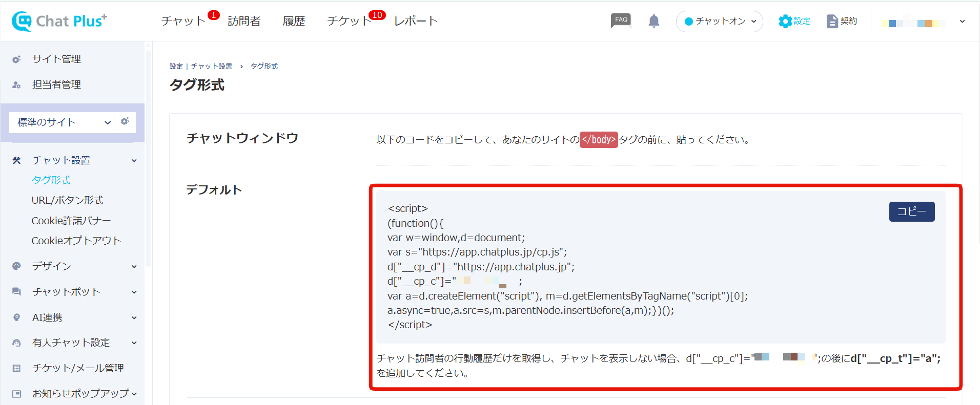Viewport: 980px width, 405px height.
Task: Click the </body> tag label
Action: (x=599, y=140)
